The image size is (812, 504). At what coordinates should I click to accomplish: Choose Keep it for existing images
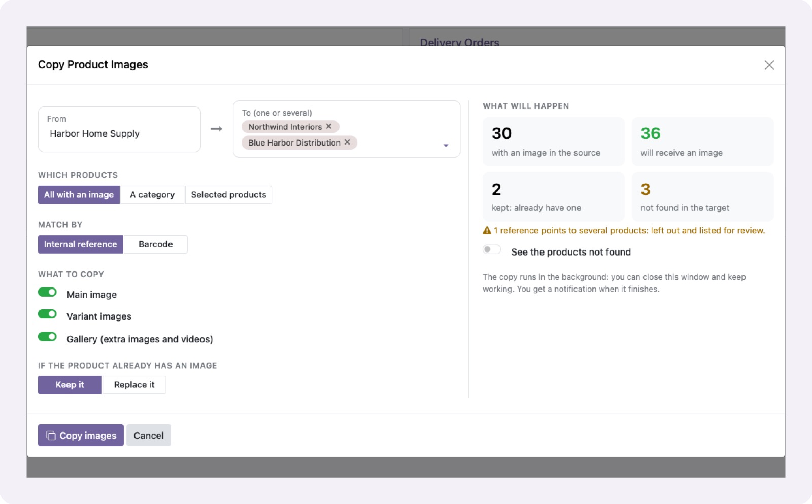70,385
